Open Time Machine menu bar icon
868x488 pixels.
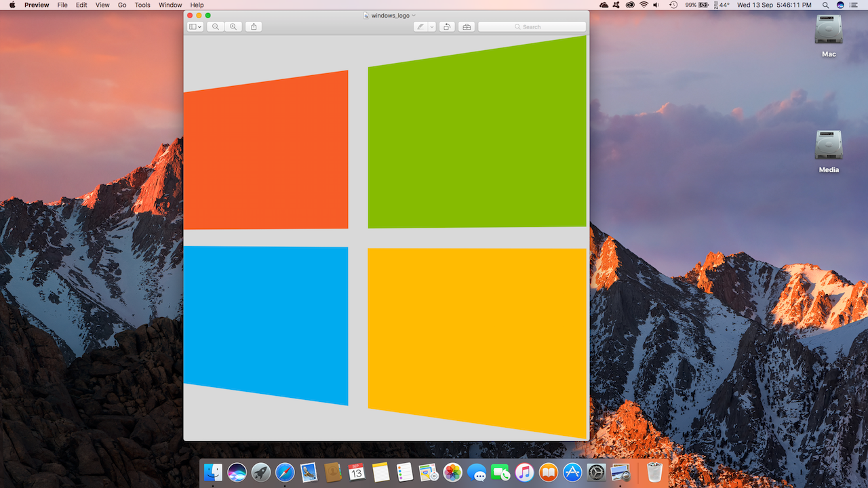[673, 5]
